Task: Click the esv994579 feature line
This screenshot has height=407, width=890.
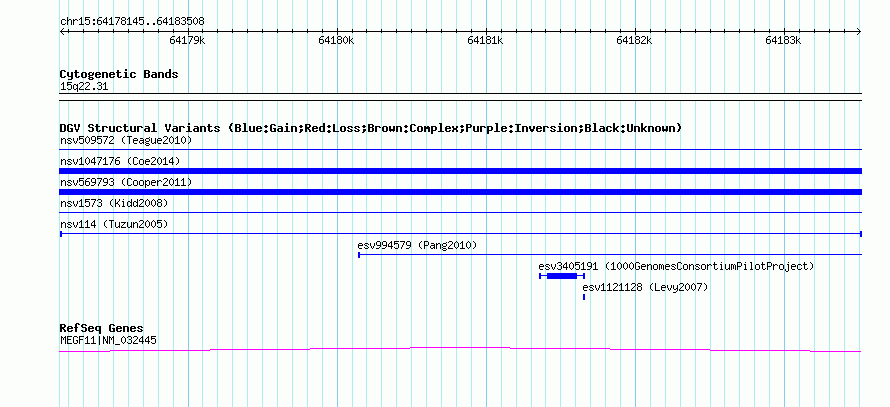Action: tap(610, 255)
